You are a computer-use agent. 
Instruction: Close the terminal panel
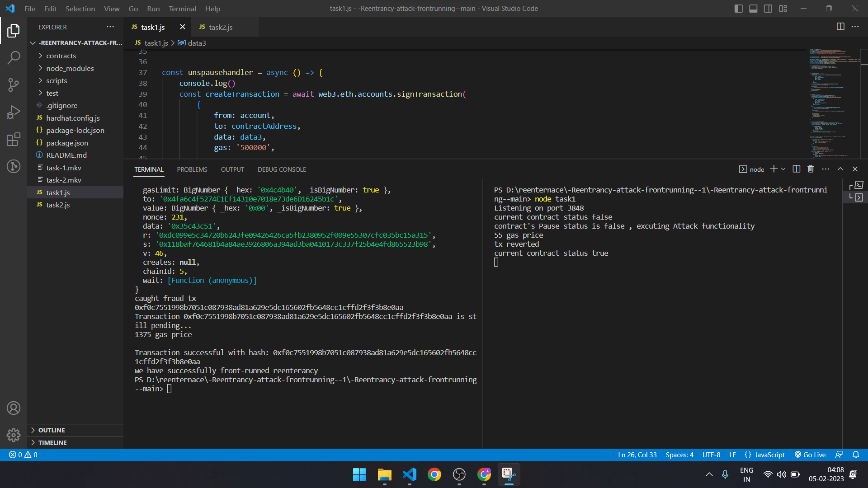(x=855, y=169)
